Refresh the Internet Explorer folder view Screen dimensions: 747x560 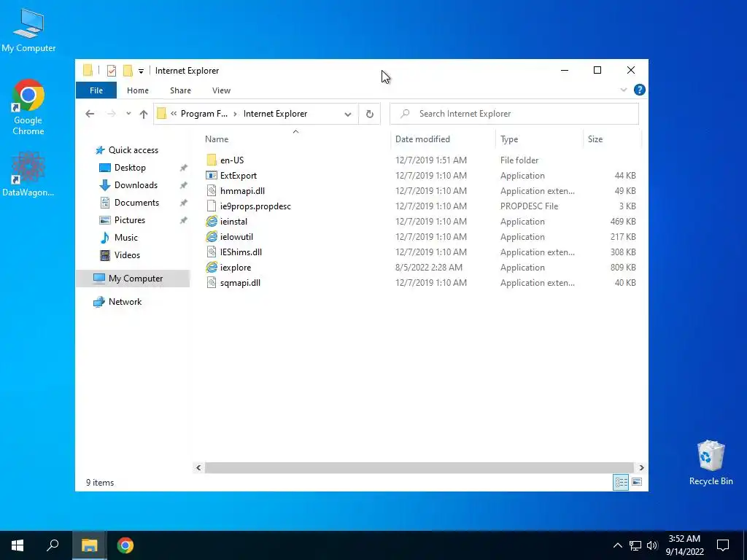point(369,114)
